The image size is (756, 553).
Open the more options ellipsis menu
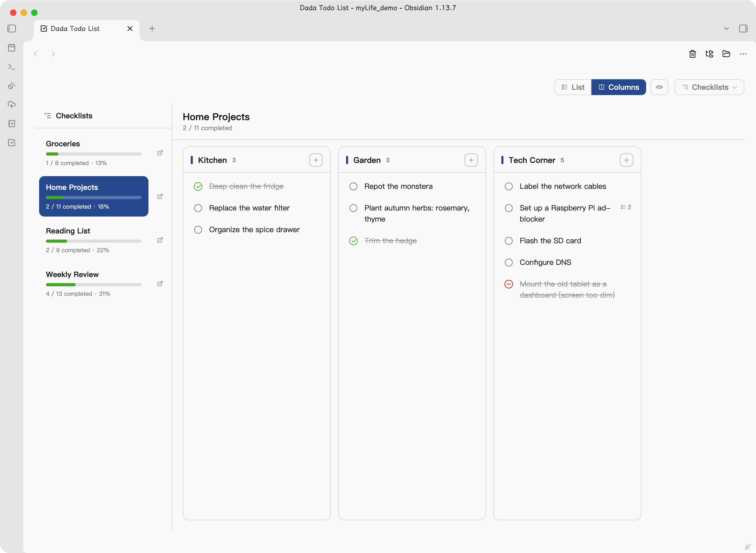point(743,54)
